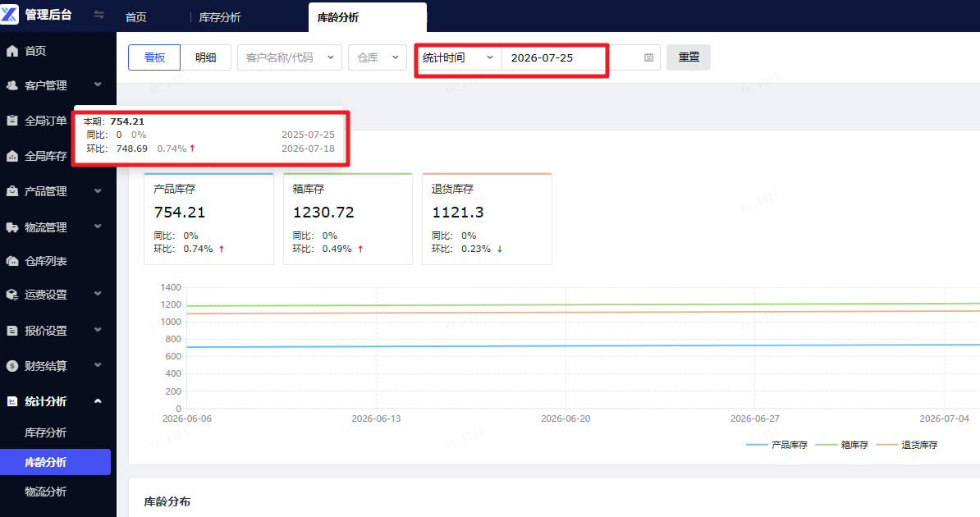Expand the 物流管理 menu chevron
Screen dimensions: 980x517
click(98, 226)
